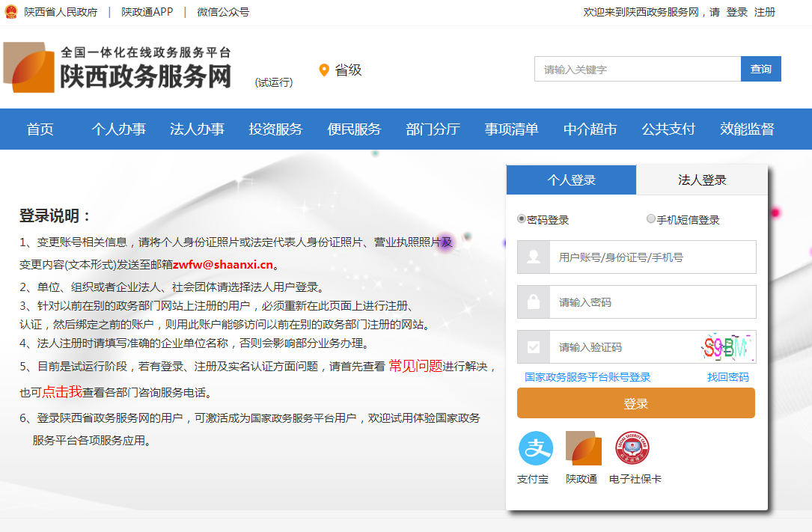Open the 效能监督 menu item
812x532 pixels.
(747, 129)
